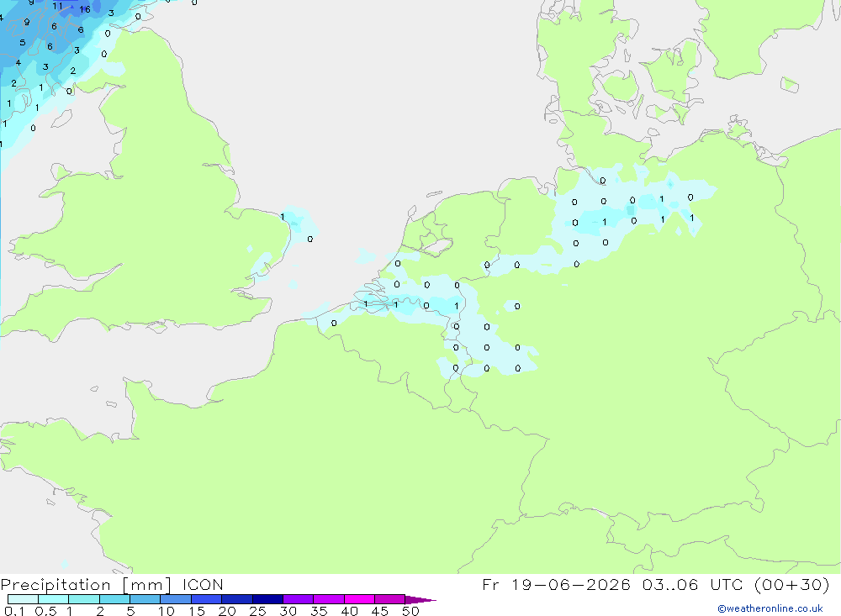Click the '10' legend scale label

pos(167,611)
